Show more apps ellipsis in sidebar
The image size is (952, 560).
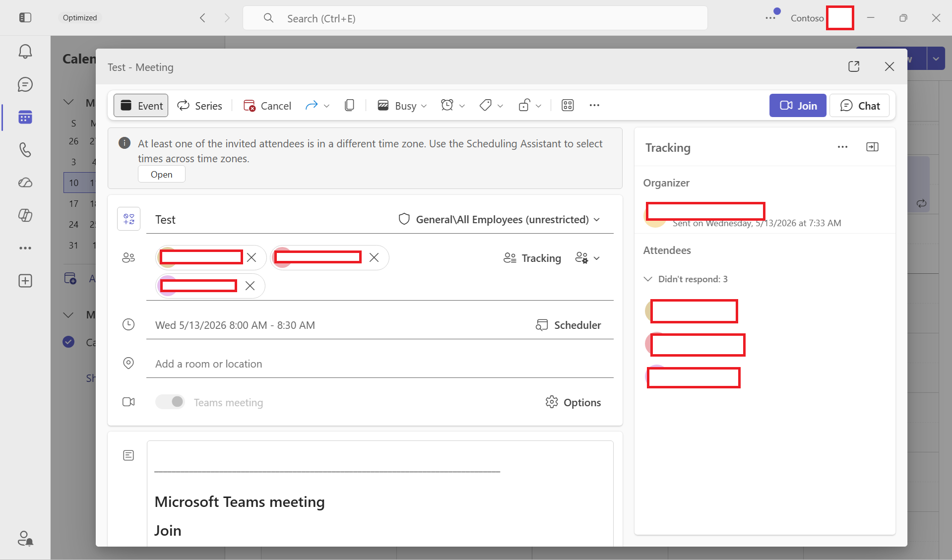[x=25, y=248]
